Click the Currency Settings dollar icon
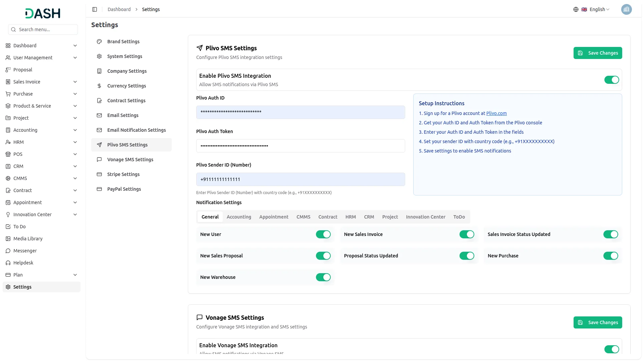This screenshot has height=362, width=644. [x=99, y=86]
